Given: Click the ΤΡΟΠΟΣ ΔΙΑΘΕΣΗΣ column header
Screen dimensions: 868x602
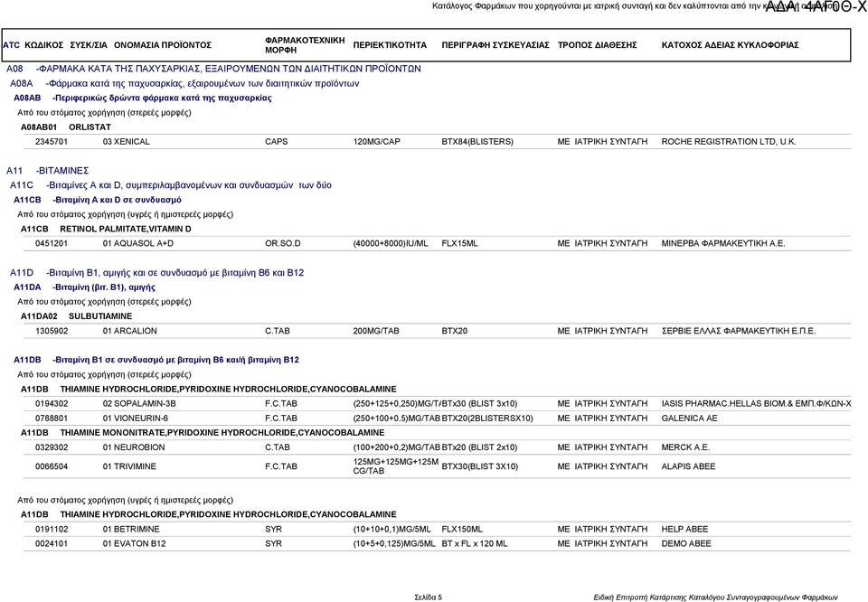Looking at the screenshot, I should click(x=598, y=45).
